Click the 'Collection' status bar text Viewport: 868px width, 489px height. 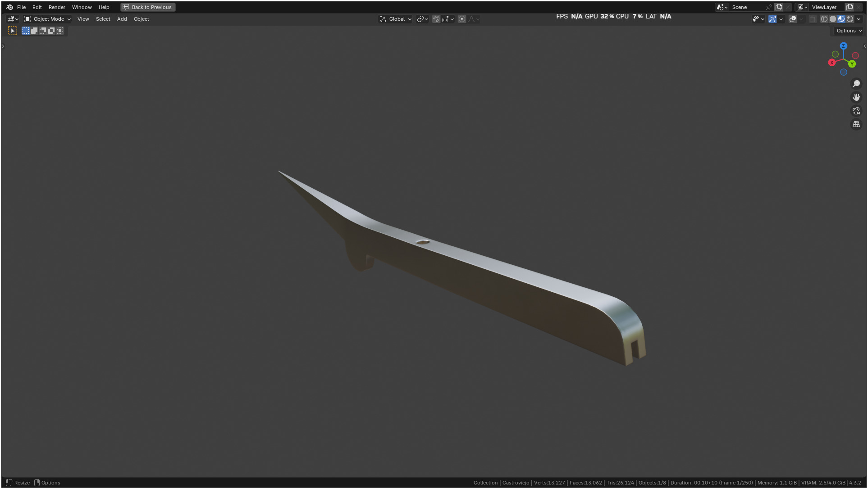pyautogui.click(x=485, y=483)
